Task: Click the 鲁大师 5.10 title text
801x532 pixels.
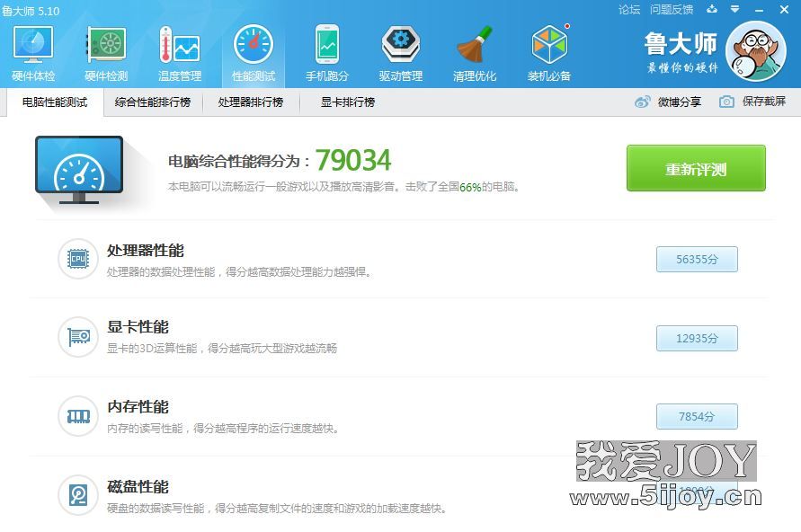Action: click(31, 11)
